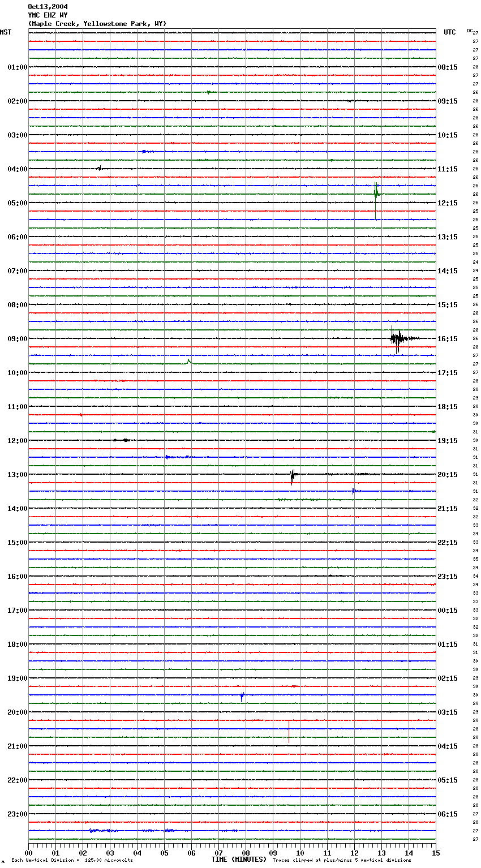Click the 08:15 UTC time label
This screenshot has height=868, width=481.
pyautogui.click(x=448, y=67)
